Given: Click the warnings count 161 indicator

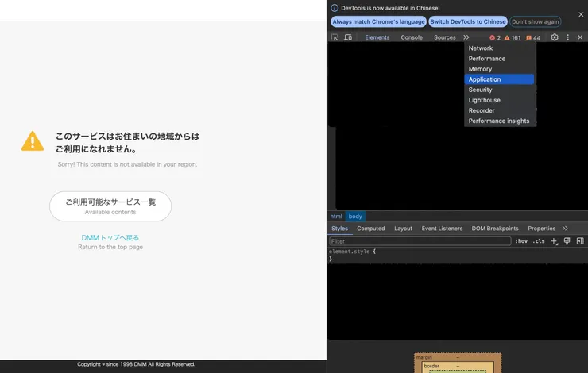Looking at the screenshot, I should (513, 37).
